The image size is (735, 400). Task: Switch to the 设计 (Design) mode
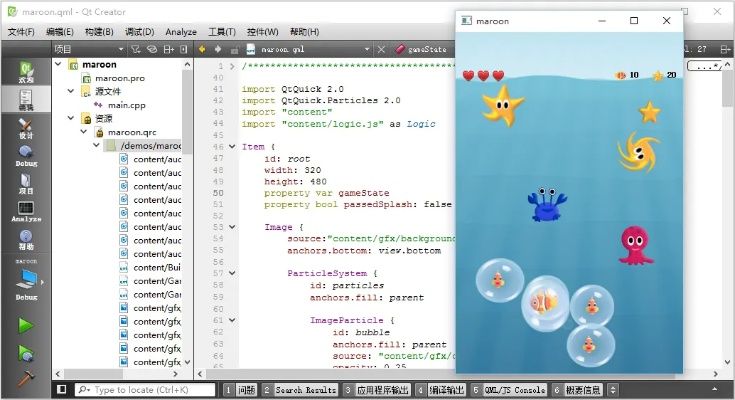point(26,128)
